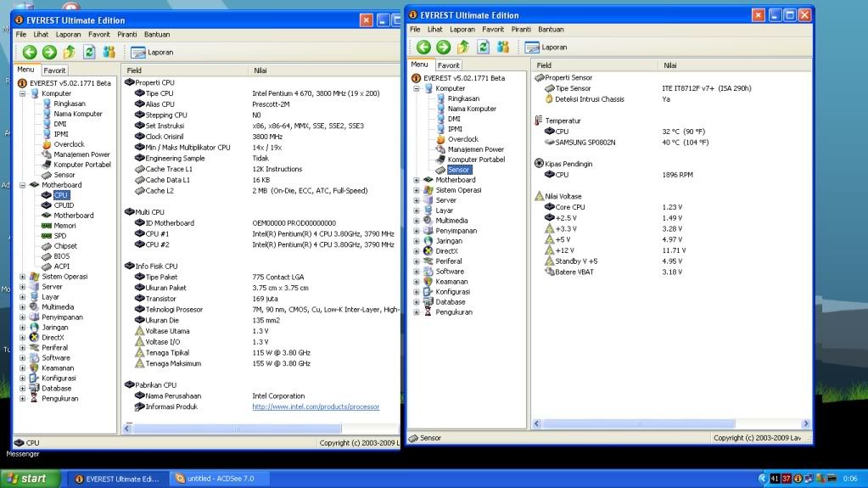This screenshot has width=868, height=488.
Task: Switch to Favorit tab in right window
Action: click(x=448, y=65)
